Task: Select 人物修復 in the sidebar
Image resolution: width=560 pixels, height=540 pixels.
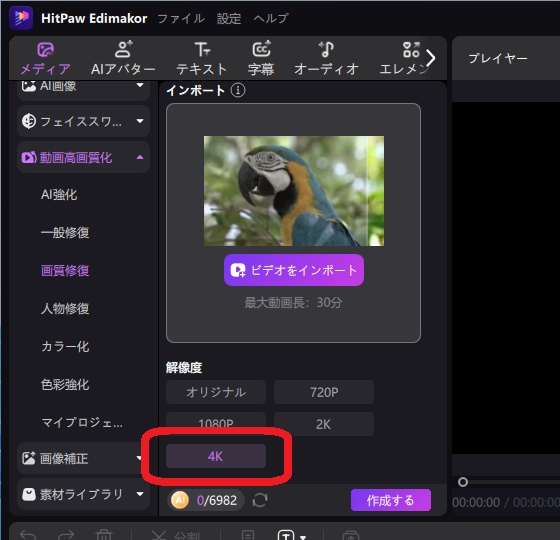Action: click(65, 308)
